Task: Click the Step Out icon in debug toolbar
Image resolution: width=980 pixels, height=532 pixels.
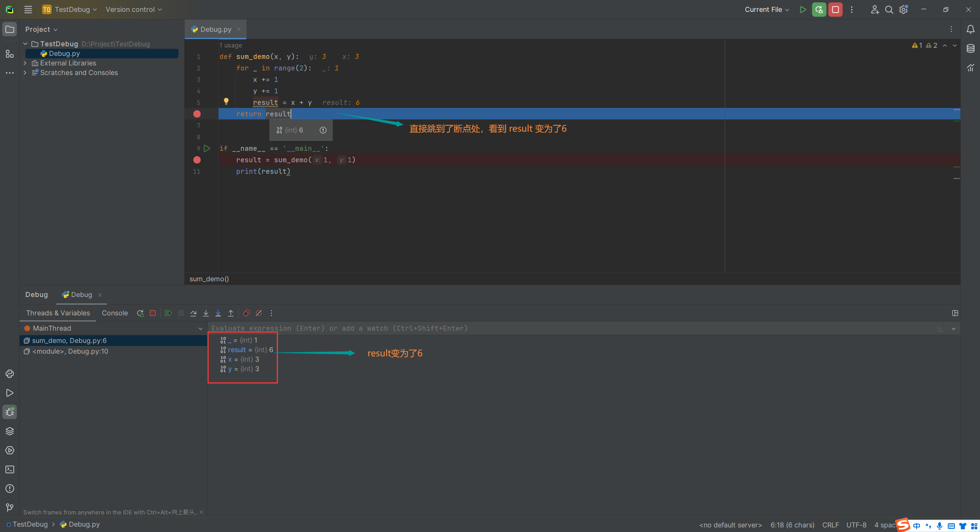Action: pos(229,313)
